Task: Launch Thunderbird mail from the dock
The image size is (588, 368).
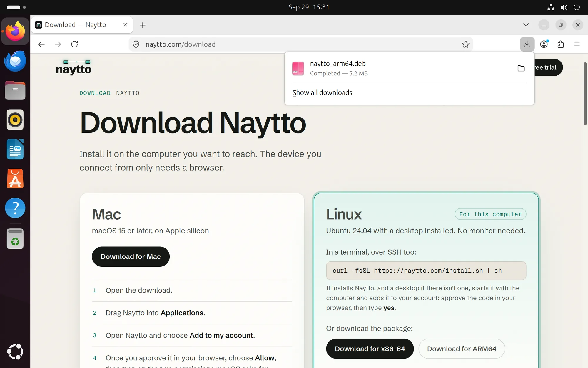Action: [15, 61]
